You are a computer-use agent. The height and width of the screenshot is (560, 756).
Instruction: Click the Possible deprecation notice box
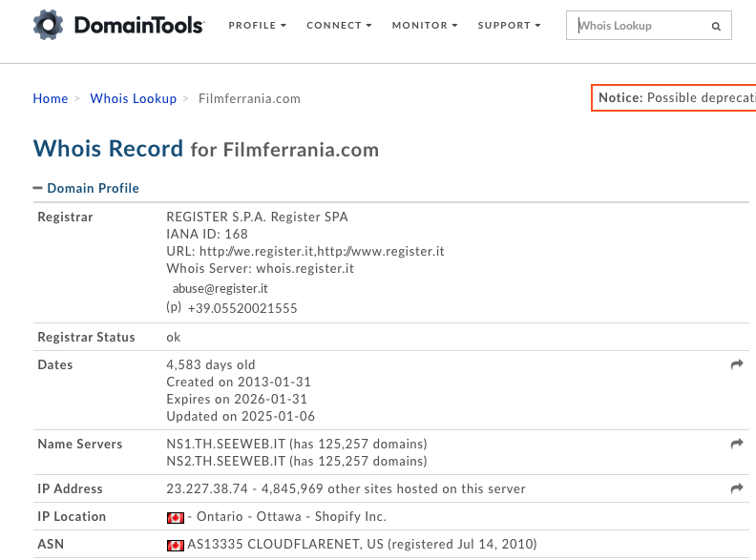674,98
